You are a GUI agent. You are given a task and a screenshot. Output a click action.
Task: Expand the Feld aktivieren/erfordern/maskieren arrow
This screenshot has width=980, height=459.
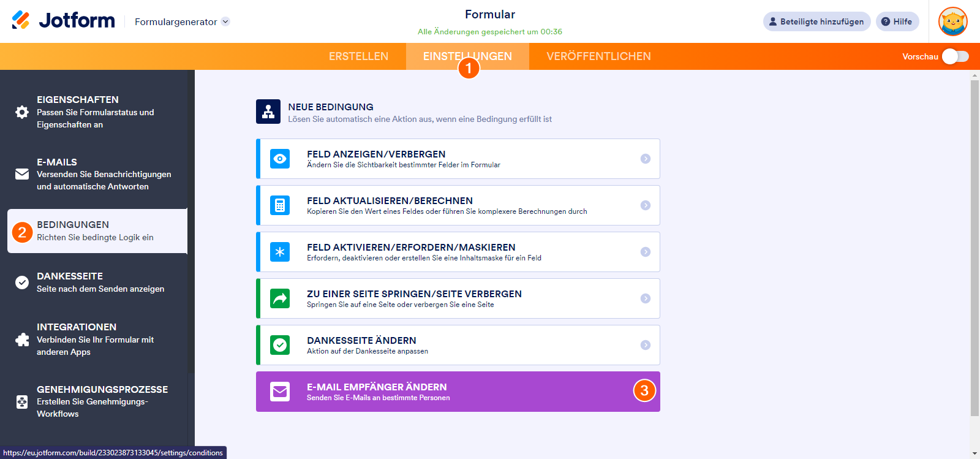(x=645, y=252)
